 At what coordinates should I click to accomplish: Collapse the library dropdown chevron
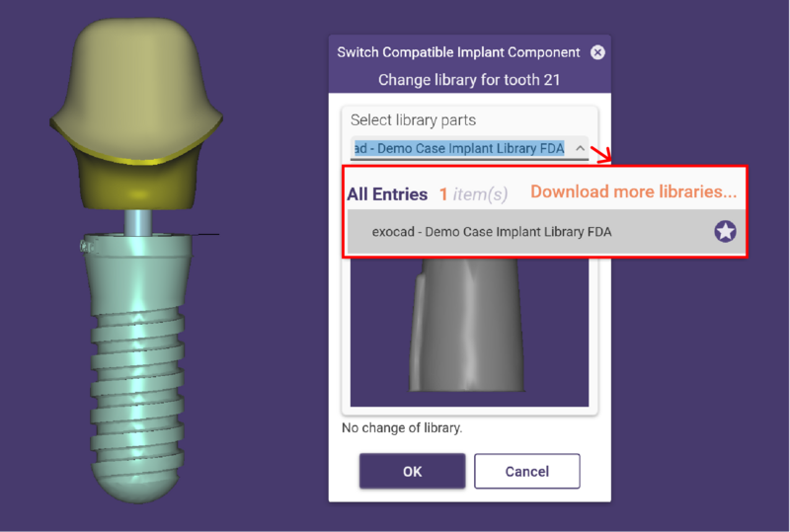coord(580,148)
